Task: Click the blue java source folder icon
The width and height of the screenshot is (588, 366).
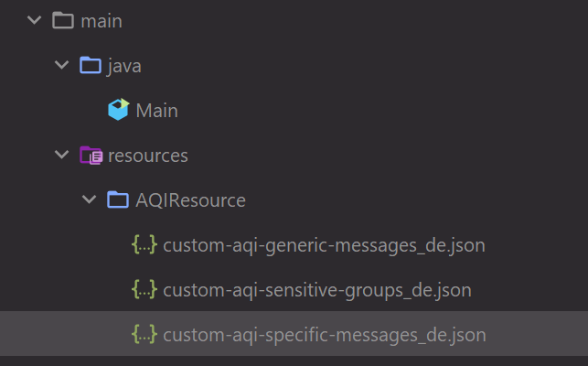Action: 91,65
